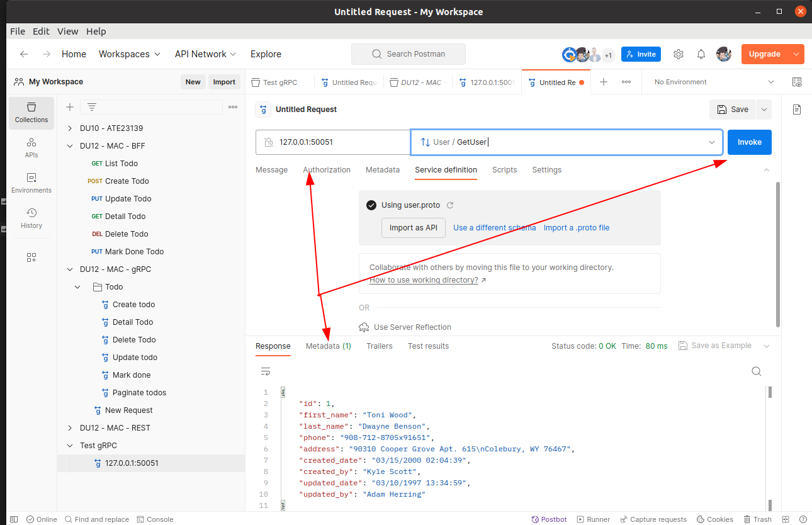Screen dimensions: 812x525
Task: Click the plus icon to create collection
Action: point(70,107)
